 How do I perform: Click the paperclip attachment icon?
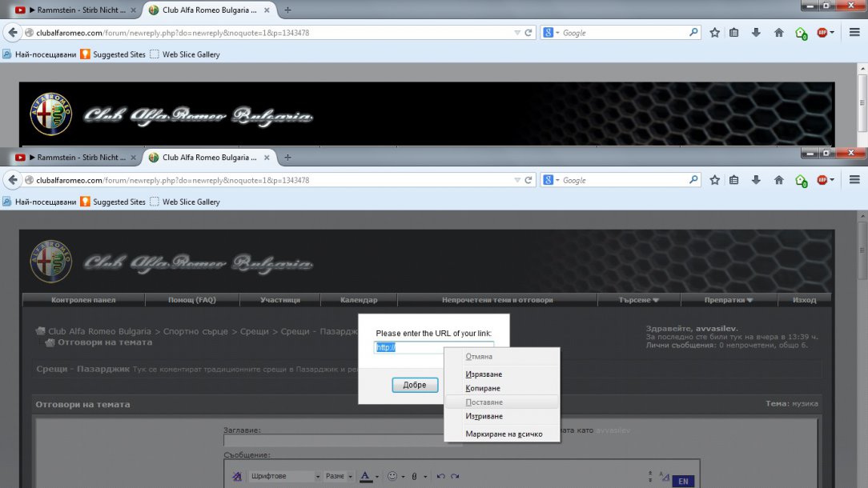(414, 477)
